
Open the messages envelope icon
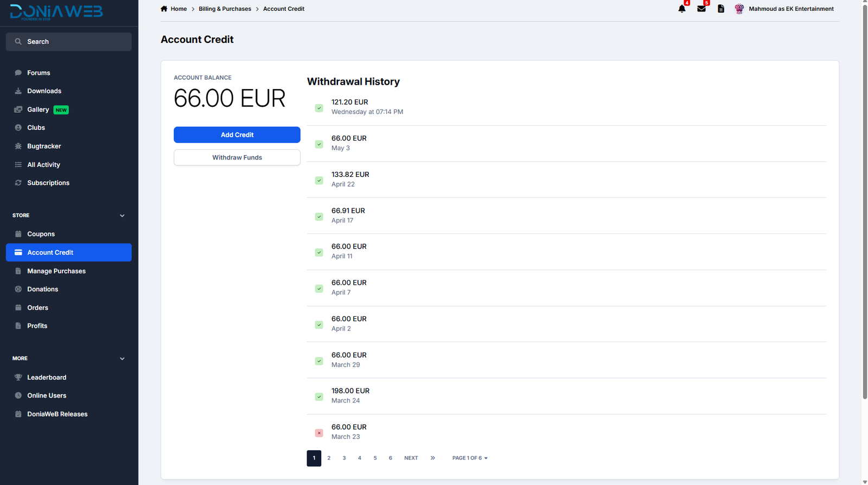(701, 9)
